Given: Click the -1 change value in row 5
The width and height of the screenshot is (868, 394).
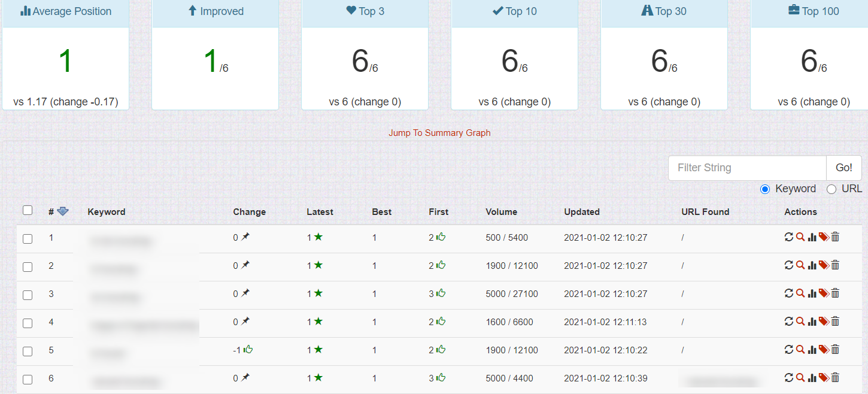Looking at the screenshot, I should click(236, 350).
